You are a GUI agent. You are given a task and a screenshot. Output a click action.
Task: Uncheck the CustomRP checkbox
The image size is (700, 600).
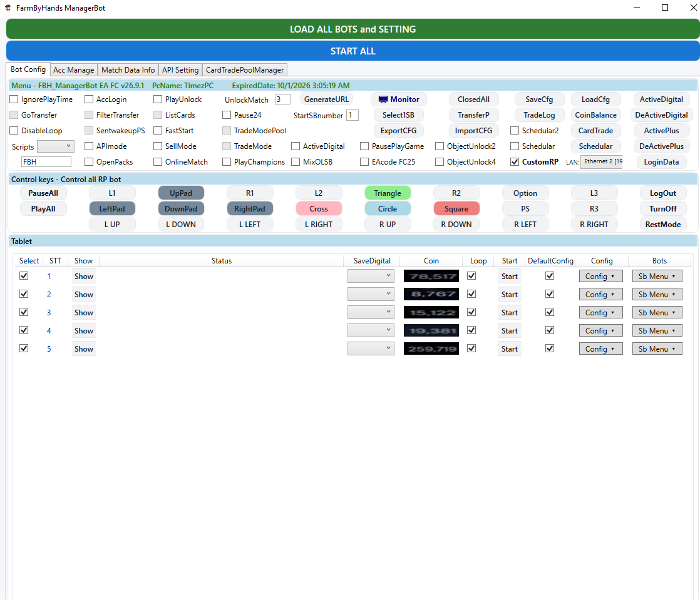coord(515,162)
